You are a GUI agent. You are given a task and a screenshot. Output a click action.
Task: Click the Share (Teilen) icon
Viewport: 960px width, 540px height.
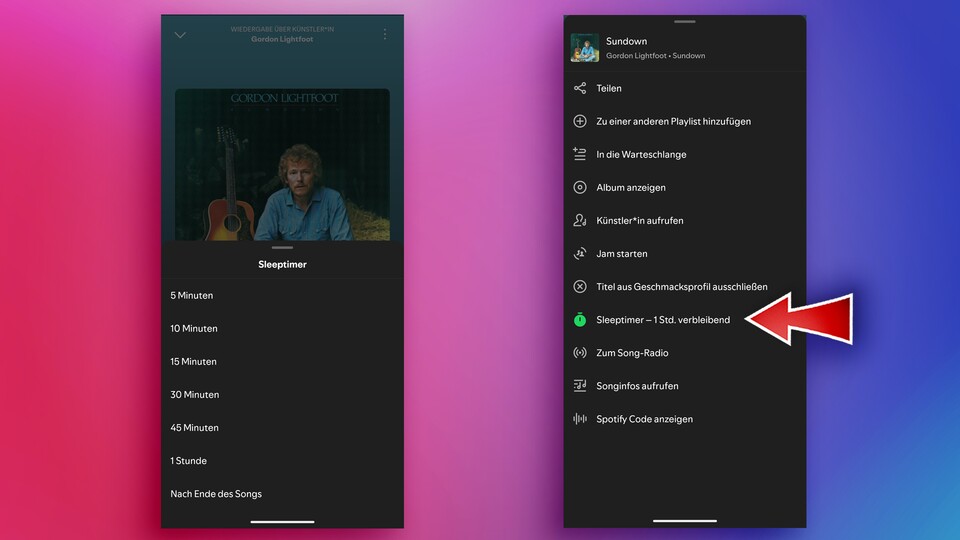click(x=580, y=88)
